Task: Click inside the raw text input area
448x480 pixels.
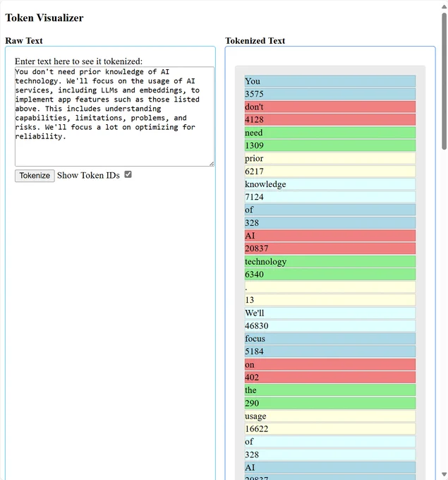Action: click(114, 116)
